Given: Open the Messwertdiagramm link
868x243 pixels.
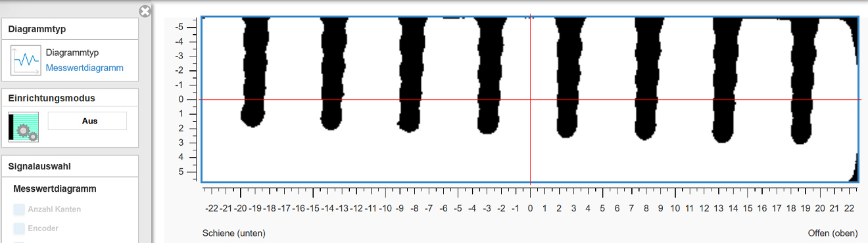Looking at the screenshot, I should 84,68.
